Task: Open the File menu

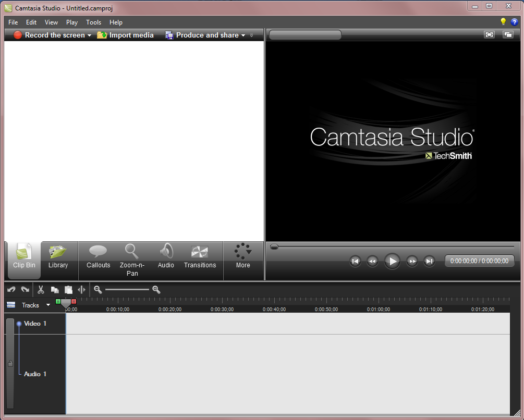Action: (13, 22)
